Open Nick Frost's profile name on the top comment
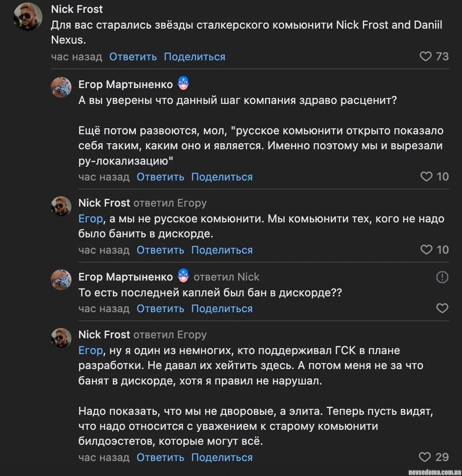462x476 pixels. 77,9
